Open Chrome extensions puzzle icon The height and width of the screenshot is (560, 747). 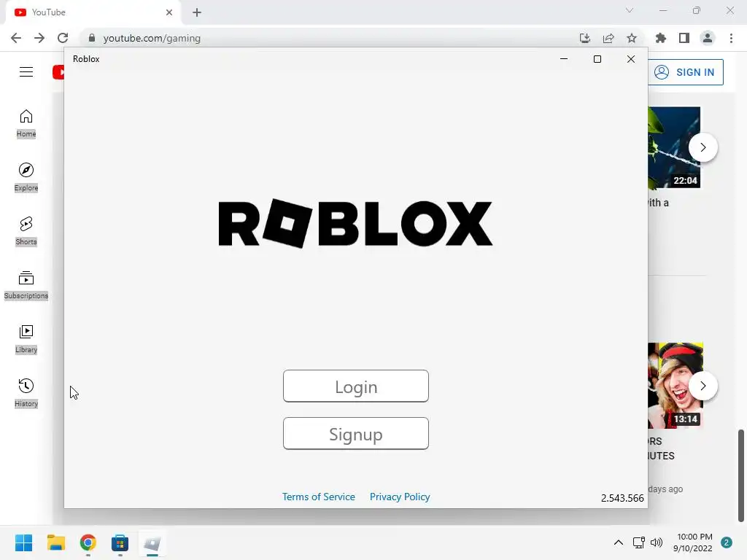[661, 38]
